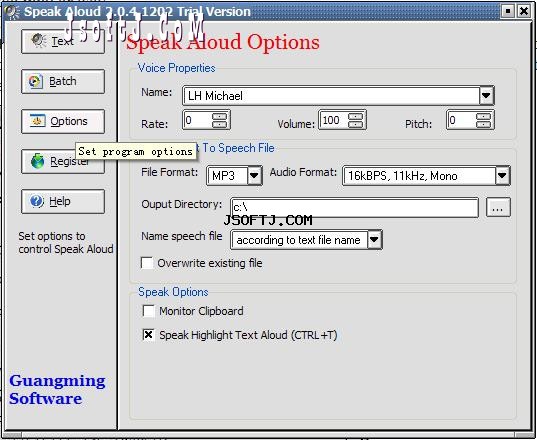Viewport: 537px width, 440px height.
Task: Open the Batch conversion section
Action: pos(63,81)
